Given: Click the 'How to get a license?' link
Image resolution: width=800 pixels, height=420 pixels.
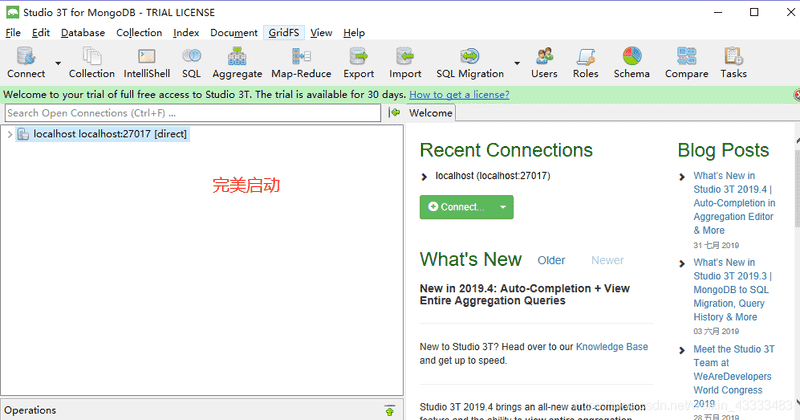Looking at the screenshot, I should [459, 94].
